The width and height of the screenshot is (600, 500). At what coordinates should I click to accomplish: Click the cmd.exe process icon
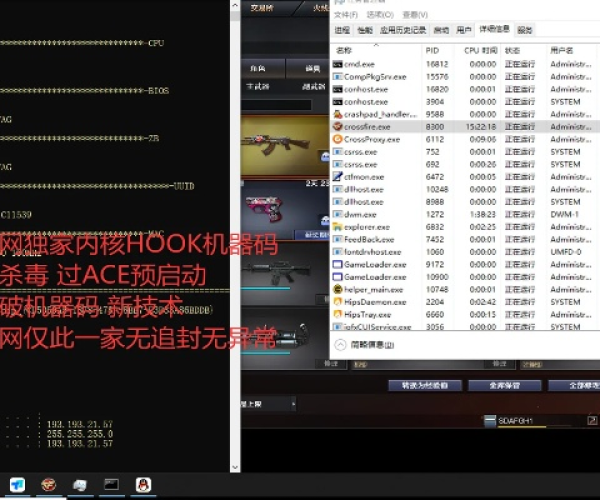click(338, 64)
